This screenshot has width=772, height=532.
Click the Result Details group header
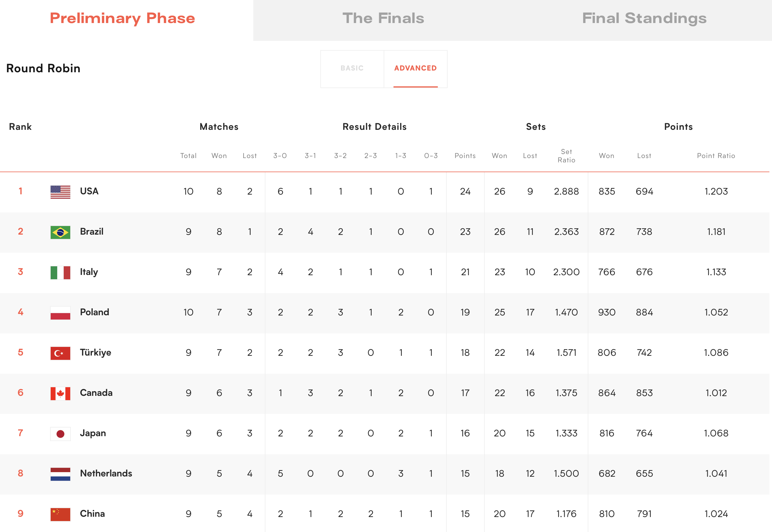pyautogui.click(x=375, y=127)
